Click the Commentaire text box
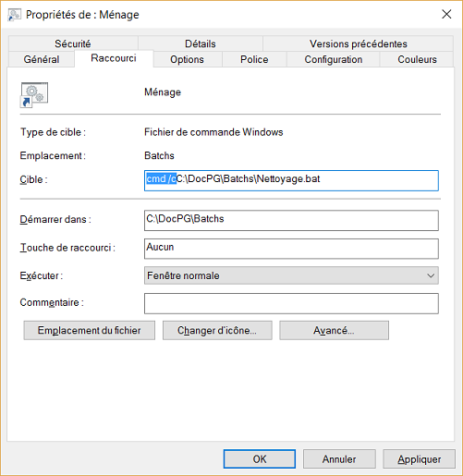Image resolution: width=463 pixels, height=476 pixels. pos(291,303)
